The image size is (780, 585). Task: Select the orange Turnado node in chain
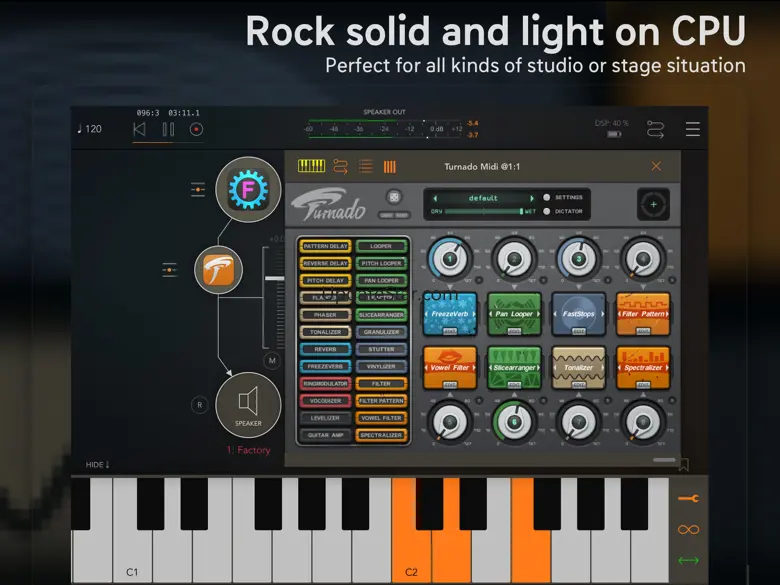click(218, 270)
